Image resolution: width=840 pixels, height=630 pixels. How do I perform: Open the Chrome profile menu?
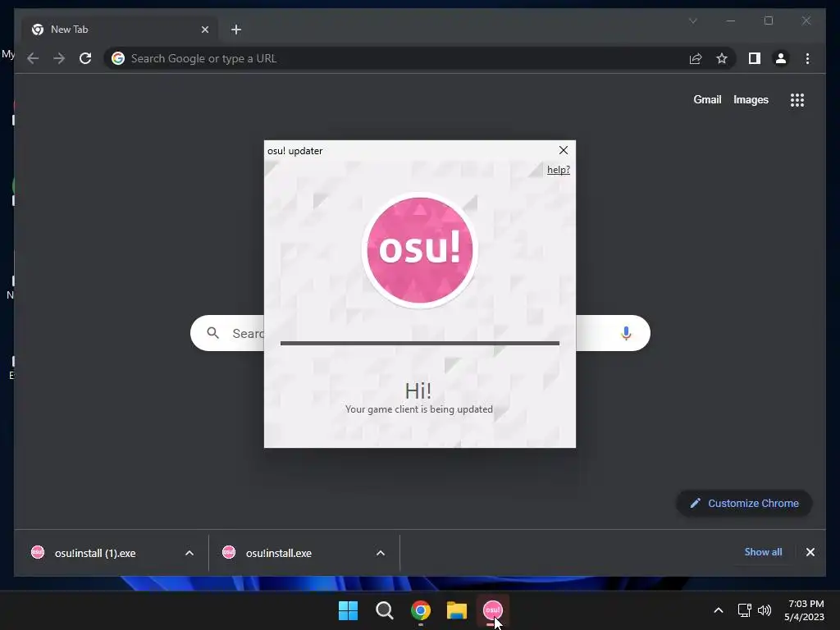click(781, 58)
